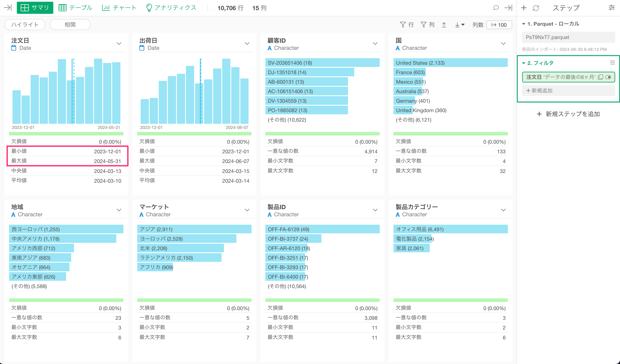Image resolution: width=620 pixels, height=364 pixels.
Task: Open the column filter 列 funnel
Action: [x=428, y=25]
